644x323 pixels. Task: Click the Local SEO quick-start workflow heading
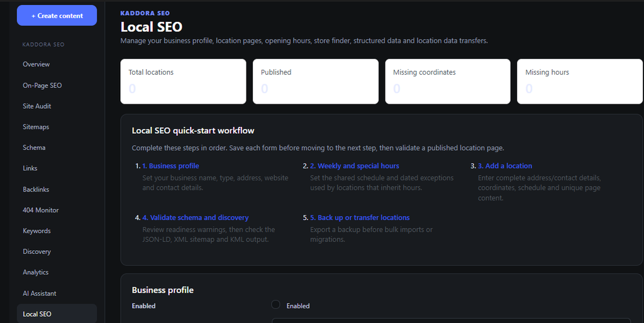193,131
